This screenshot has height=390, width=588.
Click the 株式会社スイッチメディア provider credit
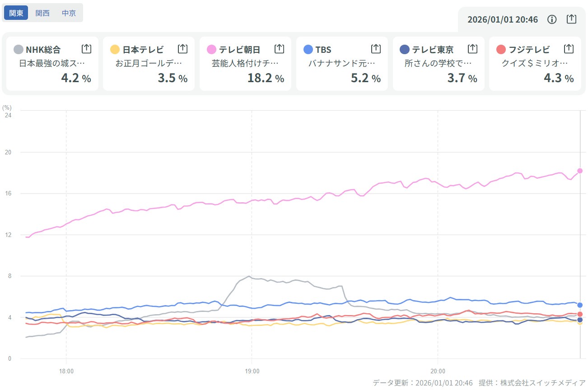(x=544, y=383)
